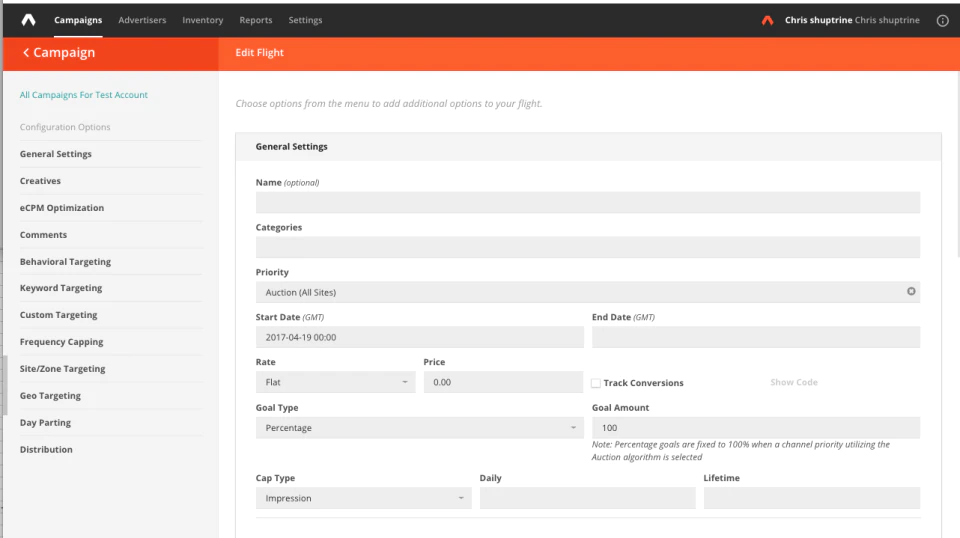Click the flight Name input field
This screenshot has width=960, height=538.
588,203
